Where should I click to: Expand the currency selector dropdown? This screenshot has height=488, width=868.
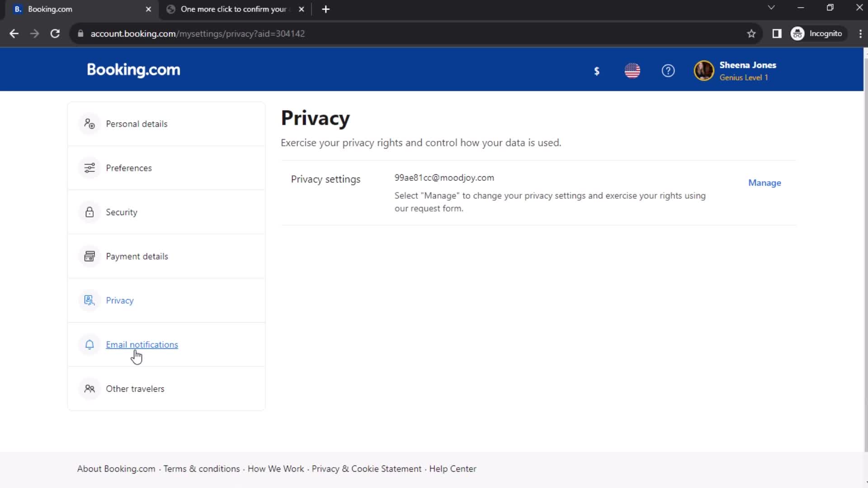pyautogui.click(x=597, y=71)
